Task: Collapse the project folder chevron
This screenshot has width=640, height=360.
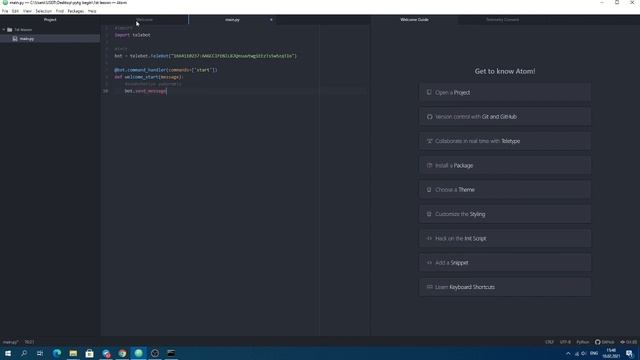Action: pos(4,30)
